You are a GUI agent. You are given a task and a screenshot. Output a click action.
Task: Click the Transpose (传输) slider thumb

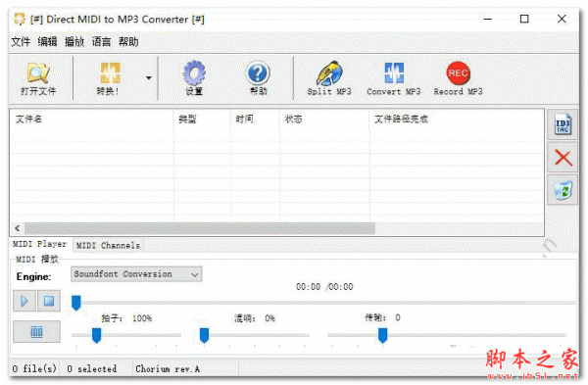click(382, 335)
